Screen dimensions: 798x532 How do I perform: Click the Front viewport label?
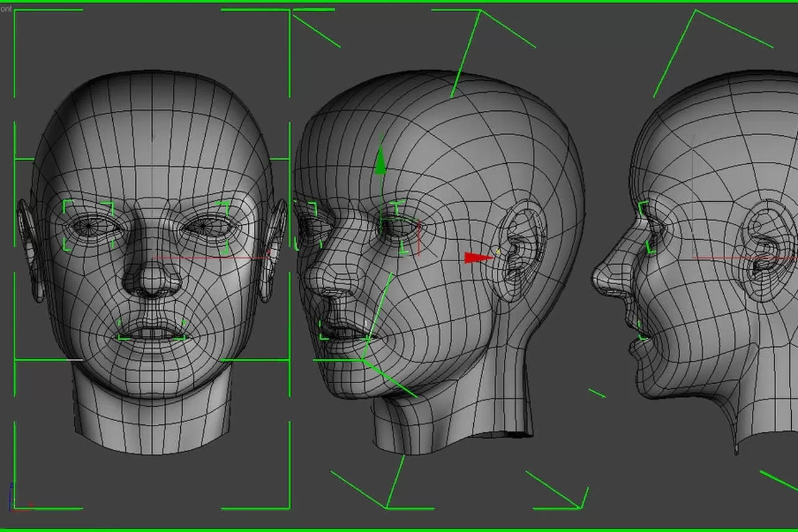(x=6, y=9)
